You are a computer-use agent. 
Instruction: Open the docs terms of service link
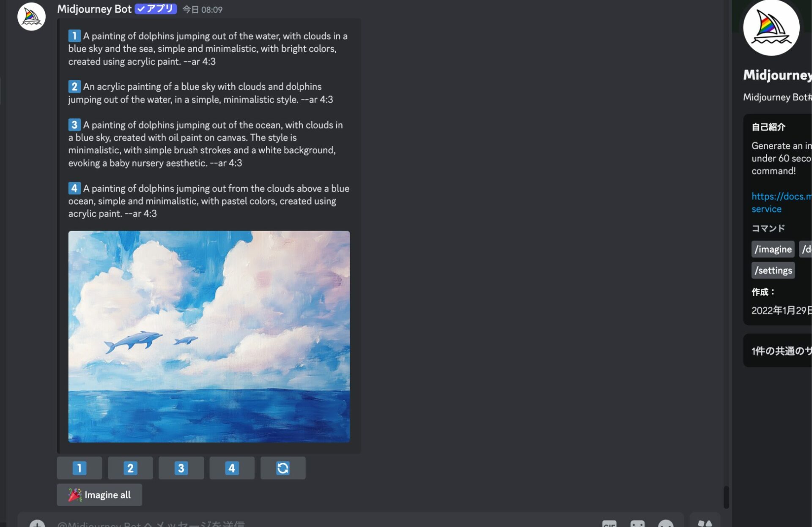[x=781, y=197]
